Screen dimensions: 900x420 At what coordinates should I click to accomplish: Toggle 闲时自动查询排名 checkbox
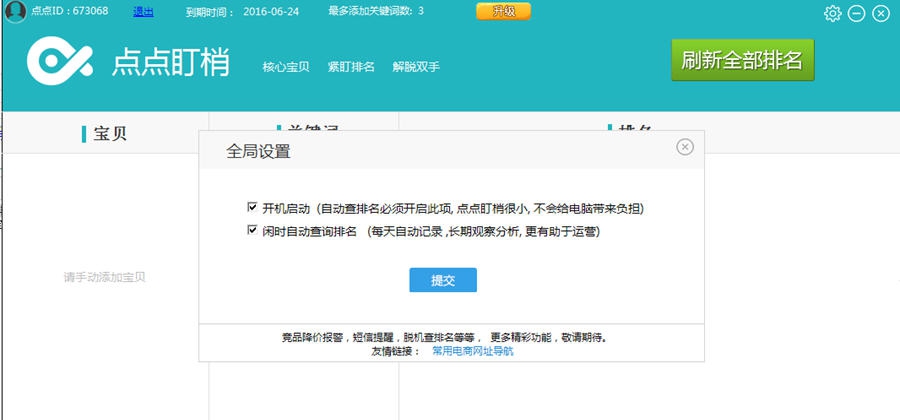[251, 230]
